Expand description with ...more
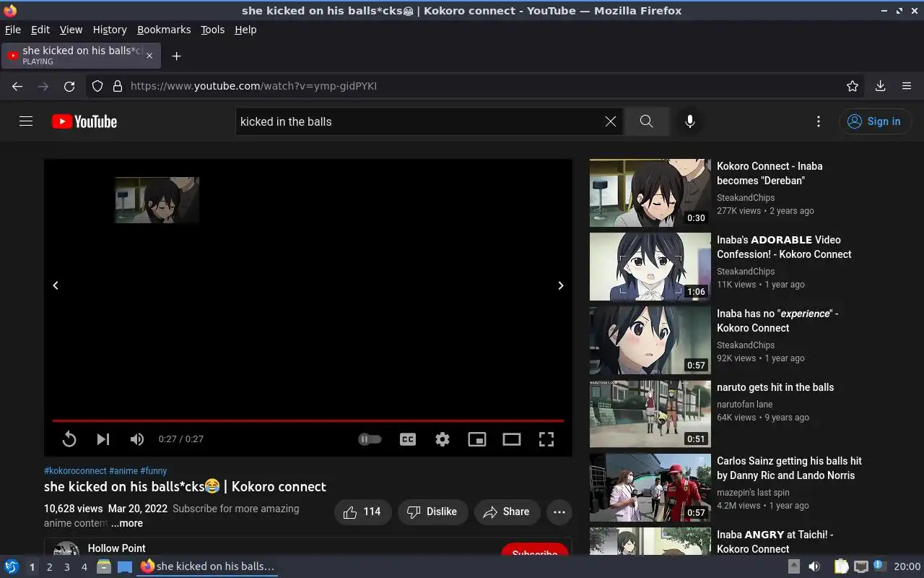Screen dimensions: 924x578 coord(127,523)
